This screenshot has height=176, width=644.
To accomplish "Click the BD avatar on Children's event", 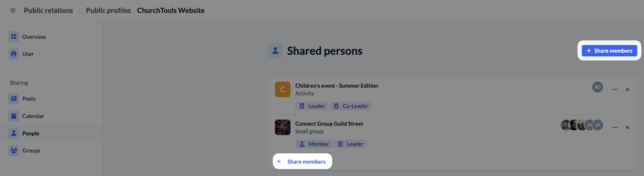I will coord(597,87).
